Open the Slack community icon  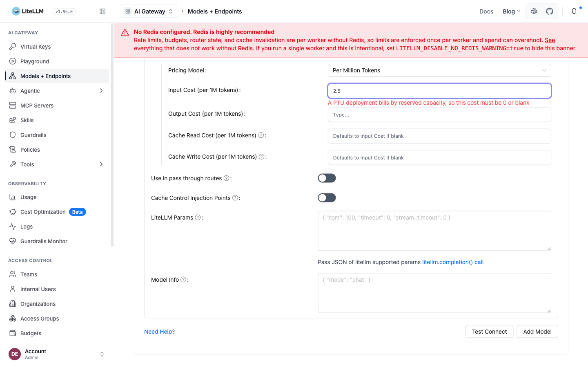pyautogui.click(x=534, y=11)
